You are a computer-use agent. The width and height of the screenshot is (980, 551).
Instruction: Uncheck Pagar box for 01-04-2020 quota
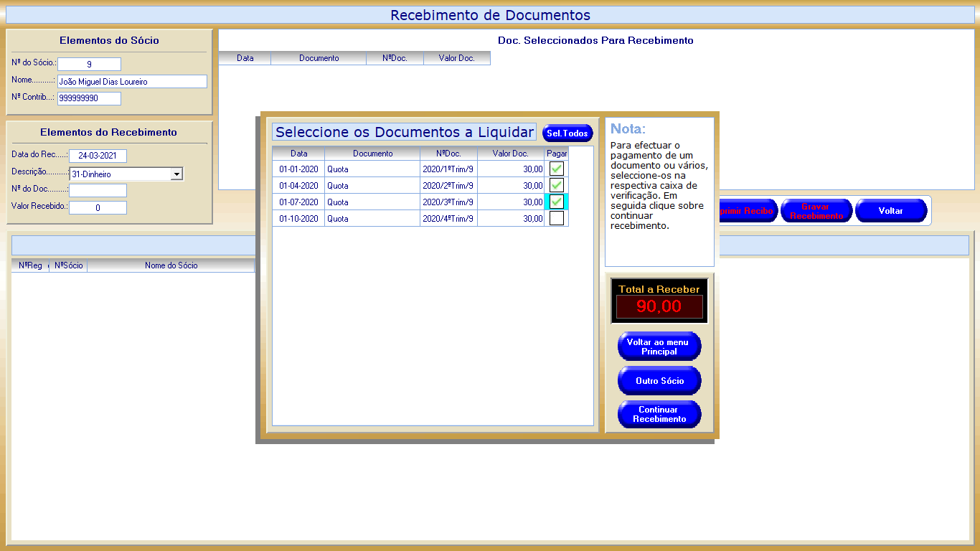pos(557,185)
